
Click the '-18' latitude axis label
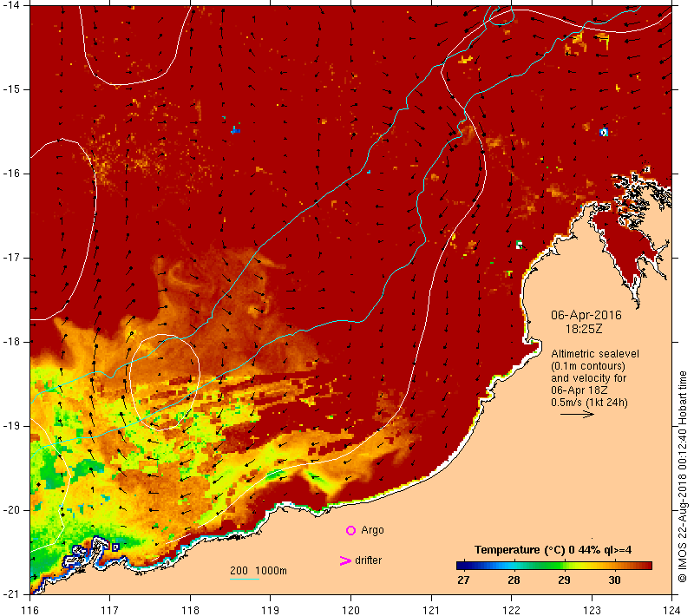tap(11, 342)
